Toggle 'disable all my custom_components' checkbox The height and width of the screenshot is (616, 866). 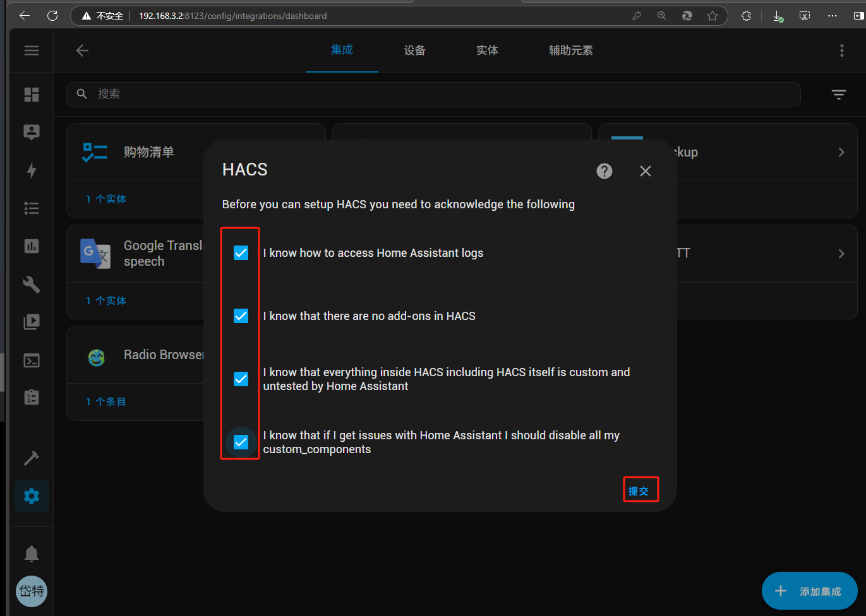coord(241,442)
